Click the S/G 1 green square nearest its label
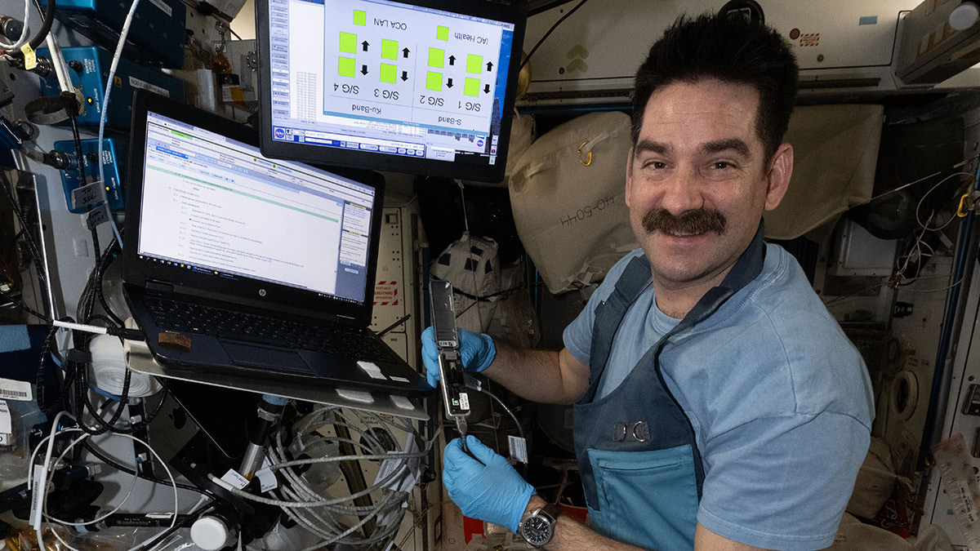This screenshot has width=980, height=551. (472, 87)
